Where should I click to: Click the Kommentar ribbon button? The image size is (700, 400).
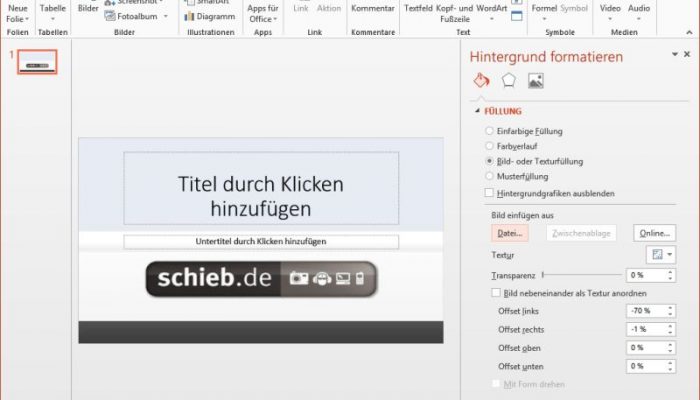pyautogui.click(x=373, y=8)
